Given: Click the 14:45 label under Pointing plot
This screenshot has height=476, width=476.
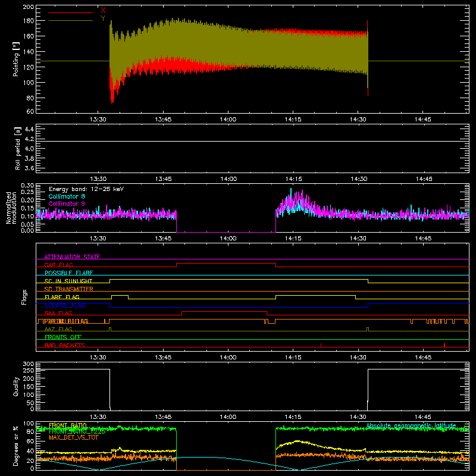Looking at the screenshot, I should click(422, 120).
